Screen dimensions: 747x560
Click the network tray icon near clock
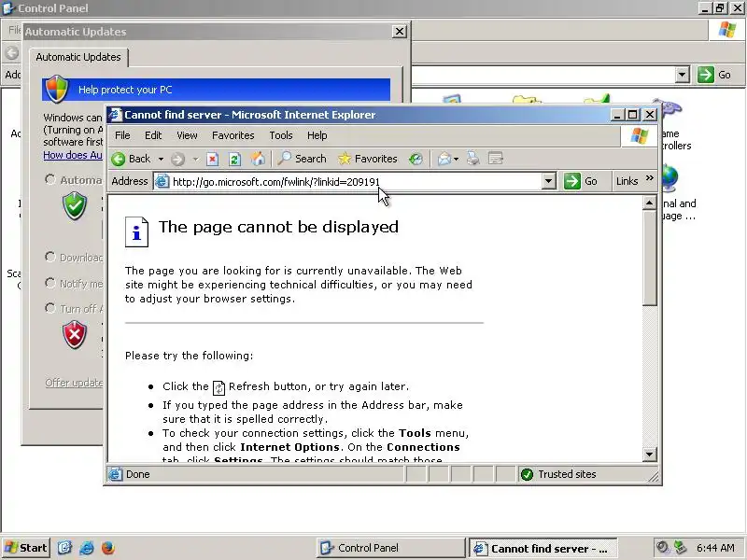(x=680, y=548)
